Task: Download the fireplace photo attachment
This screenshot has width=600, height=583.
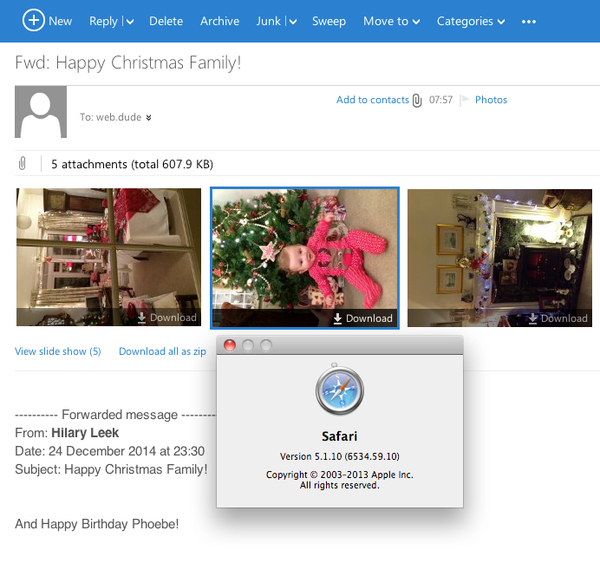Action: click(x=558, y=318)
